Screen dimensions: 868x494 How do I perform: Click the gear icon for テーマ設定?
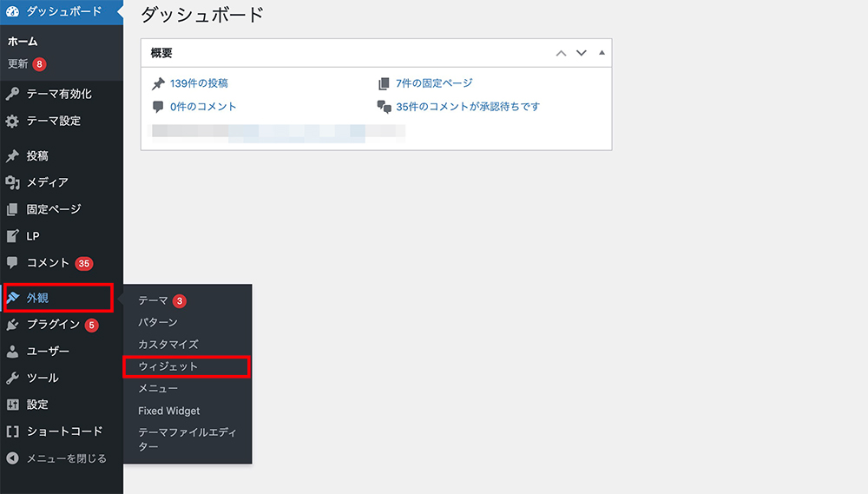(12, 121)
